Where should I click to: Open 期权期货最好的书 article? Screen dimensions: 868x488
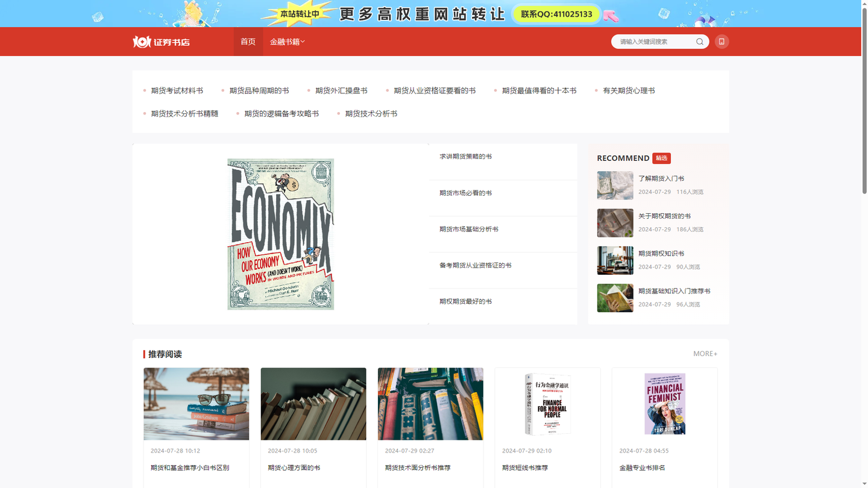pyautogui.click(x=465, y=301)
